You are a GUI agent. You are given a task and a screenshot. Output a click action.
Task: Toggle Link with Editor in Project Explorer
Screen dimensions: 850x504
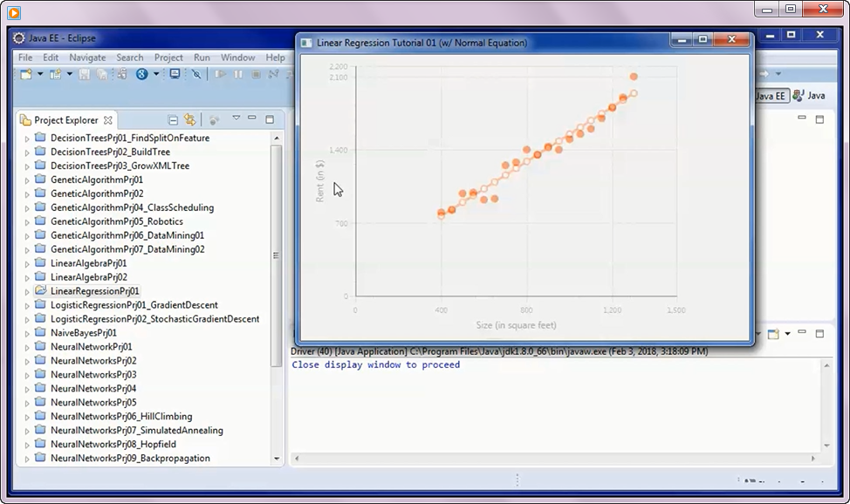coord(190,119)
